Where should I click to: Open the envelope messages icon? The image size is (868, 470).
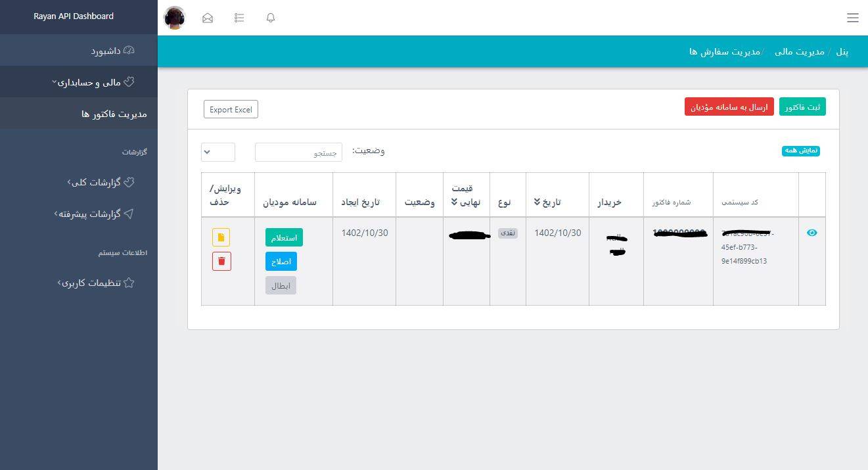tap(208, 18)
